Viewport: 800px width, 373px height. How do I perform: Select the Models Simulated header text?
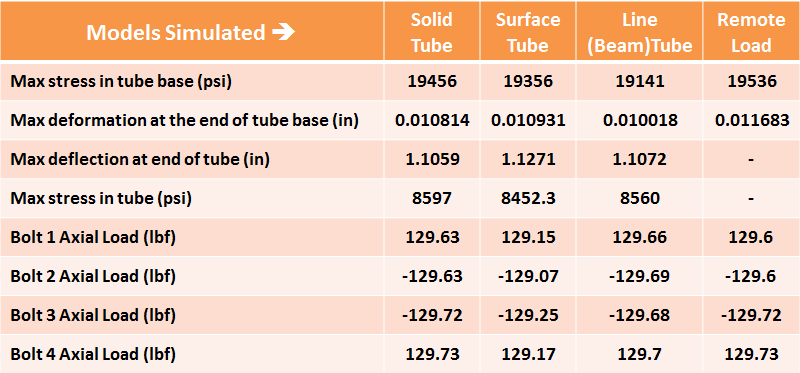[176, 33]
